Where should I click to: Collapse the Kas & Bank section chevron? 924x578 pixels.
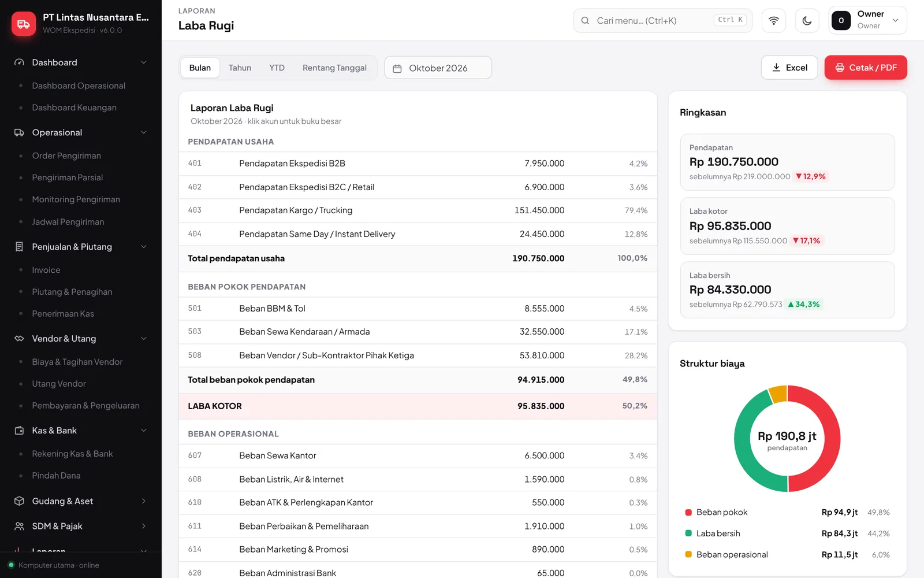coord(144,431)
